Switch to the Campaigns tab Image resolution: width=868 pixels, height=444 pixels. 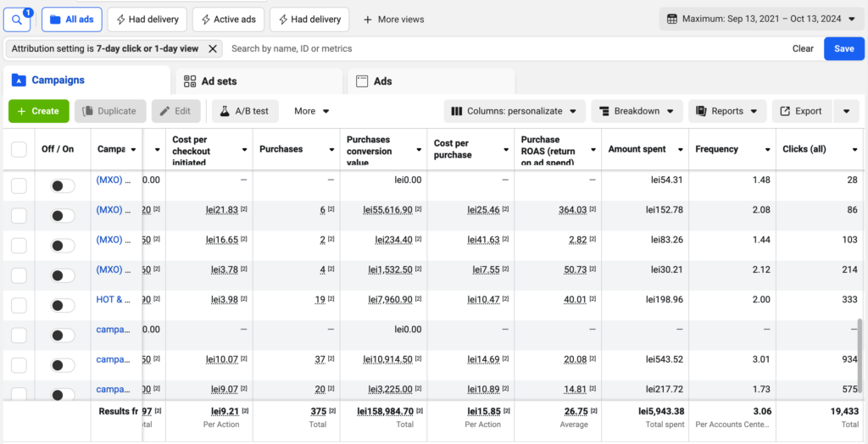(x=86, y=80)
